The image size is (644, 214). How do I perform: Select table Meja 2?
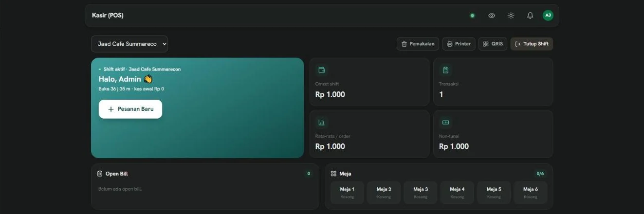(x=384, y=193)
